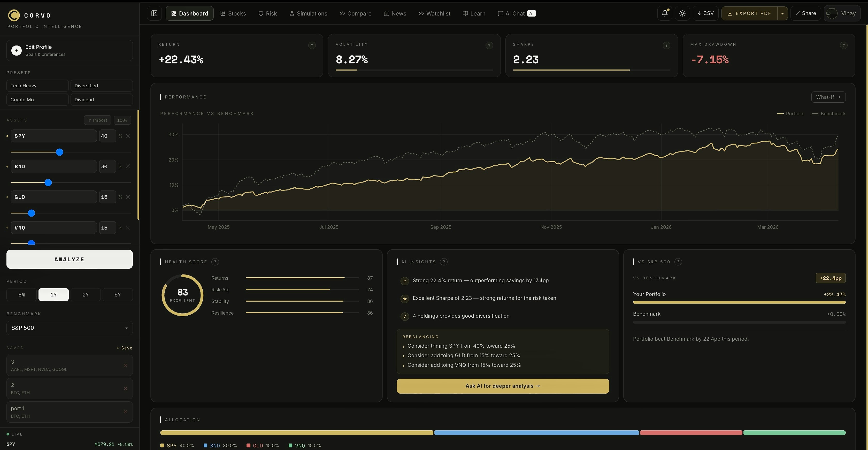Screen dimensions: 868x450
Task: Open the Watchlist tab
Action: (x=434, y=13)
